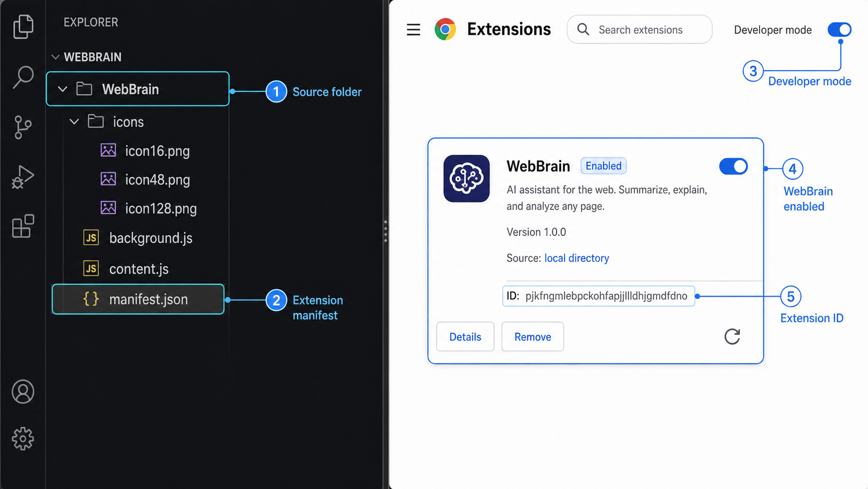Select icon128.png in the explorer
Viewport: 868px width, 489px height.
pyautogui.click(x=161, y=208)
